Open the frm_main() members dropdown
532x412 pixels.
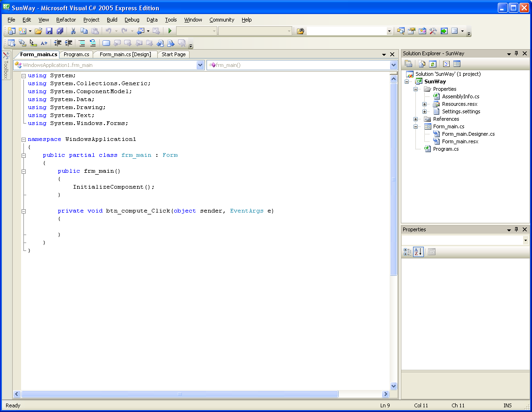[x=393, y=65]
